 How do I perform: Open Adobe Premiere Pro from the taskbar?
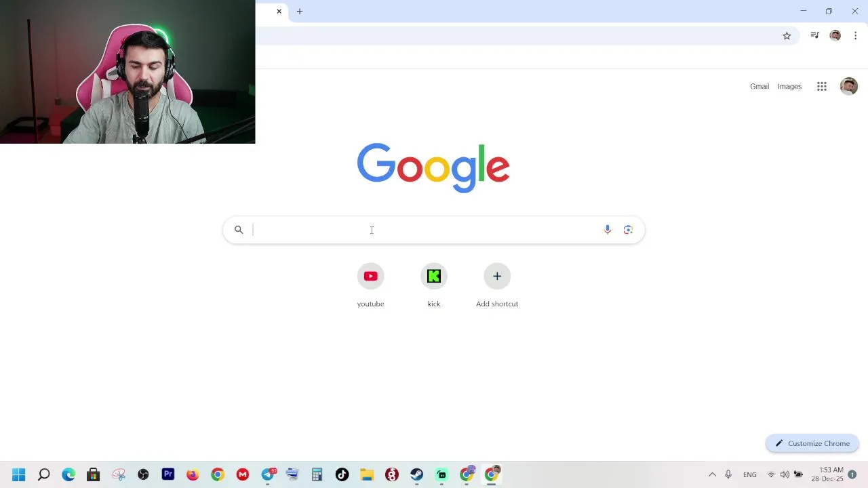(168, 474)
